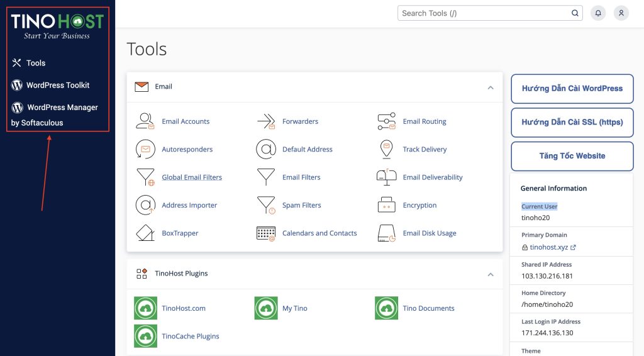Open the Email Deliverability mailbox icon

tap(386, 177)
